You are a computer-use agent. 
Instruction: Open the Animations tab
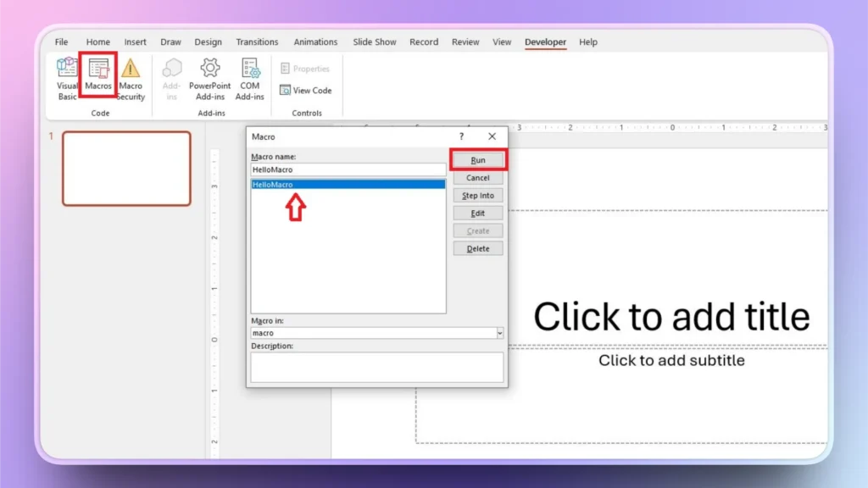tap(315, 41)
